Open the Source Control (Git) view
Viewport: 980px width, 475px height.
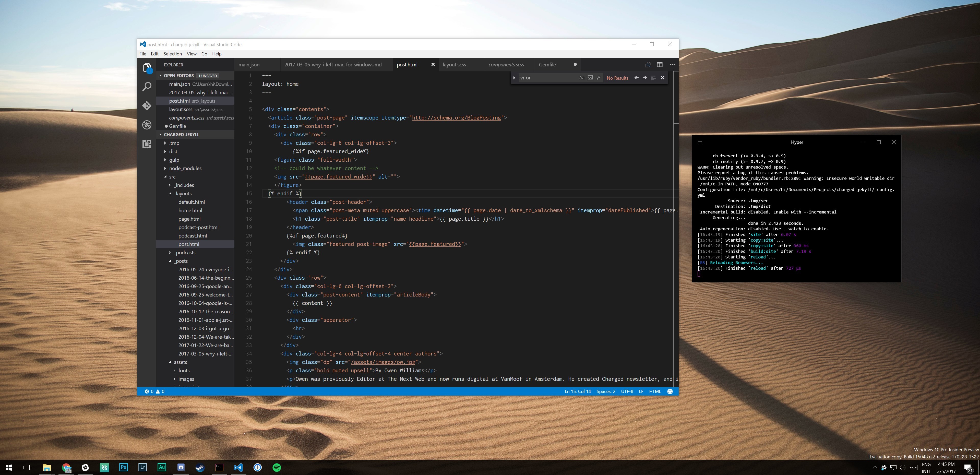point(147,106)
